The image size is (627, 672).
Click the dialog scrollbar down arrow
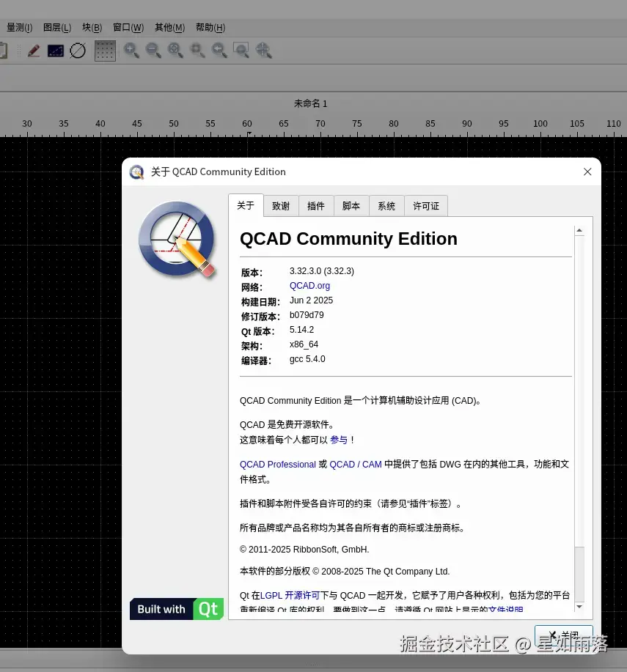click(x=579, y=607)
